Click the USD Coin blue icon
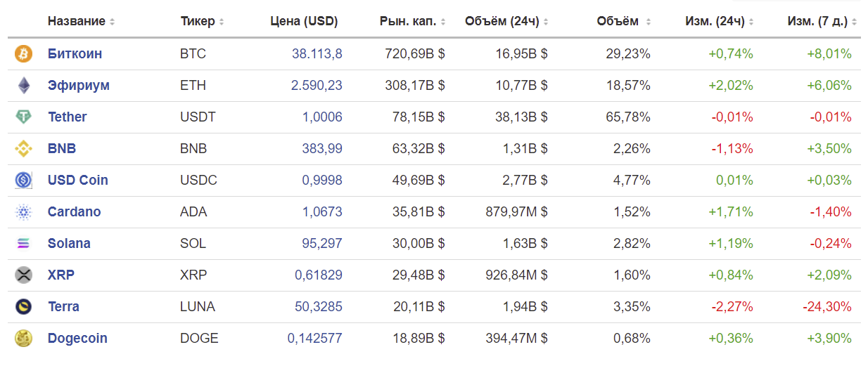The height and width of the screenshot is (366, 868). (24, 180)
